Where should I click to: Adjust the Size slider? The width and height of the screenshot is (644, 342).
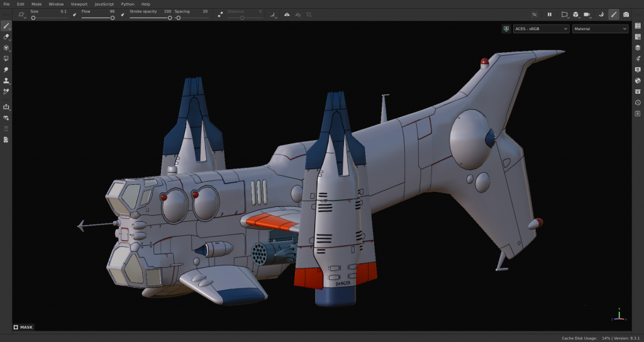(x=48, y=18)
